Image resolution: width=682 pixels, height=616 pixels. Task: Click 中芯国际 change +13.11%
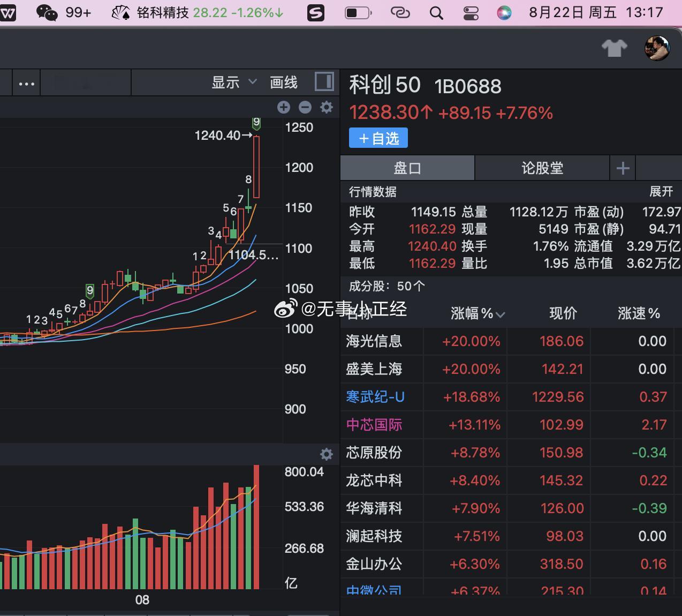[474, 425]
